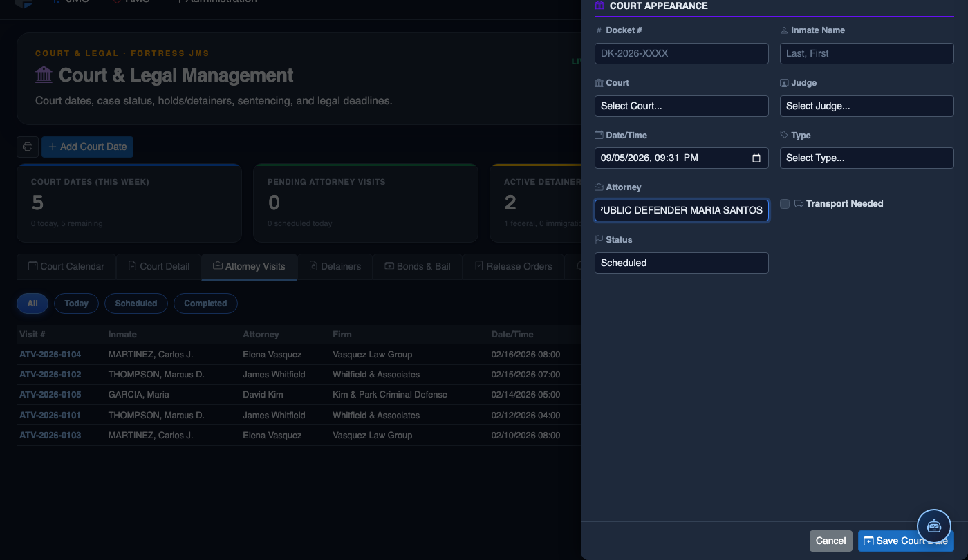Screen dimensions: 968x560
Task: Open the Select Type dropdown
Action: [867, 158]
